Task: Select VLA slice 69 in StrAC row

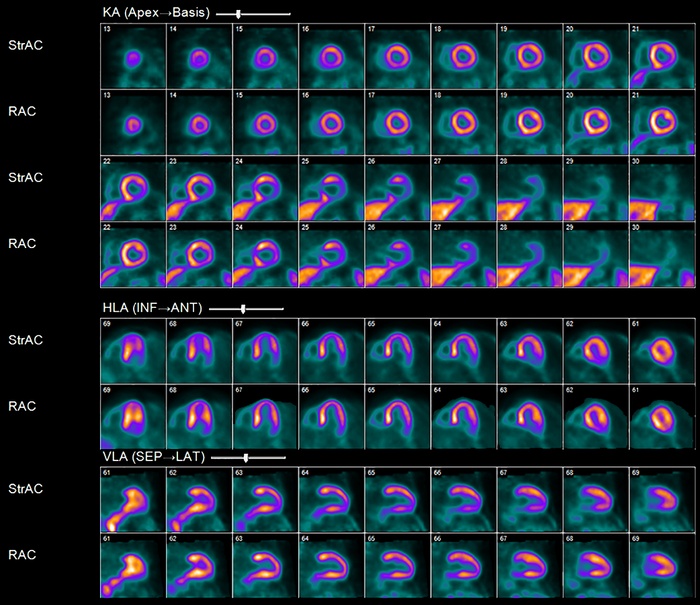Action: (662, 499)
